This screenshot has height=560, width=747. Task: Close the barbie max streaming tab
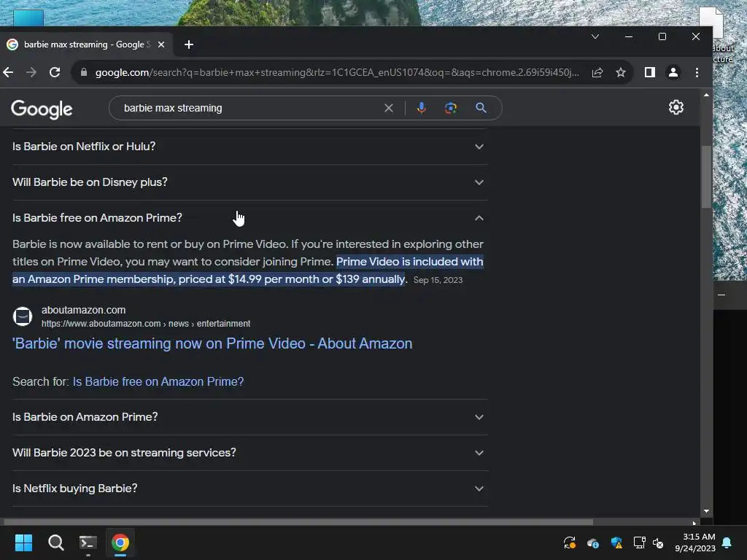coord(161,44)
